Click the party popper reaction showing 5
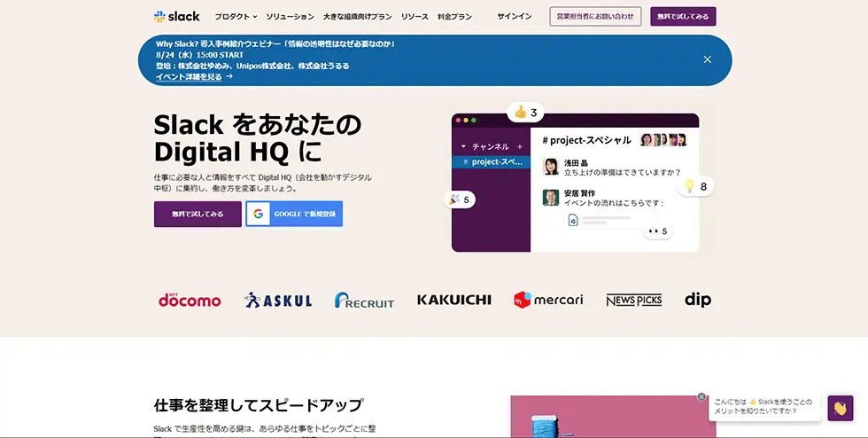This screenshot has height=438, width=868. (x=460, y=199)
